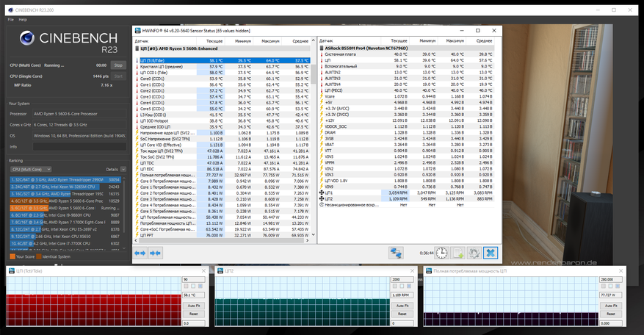The height and width of the screenshot is (335, 644).
Task: Click the blue X icon to close sensors
Action: [x=491, y=253]
